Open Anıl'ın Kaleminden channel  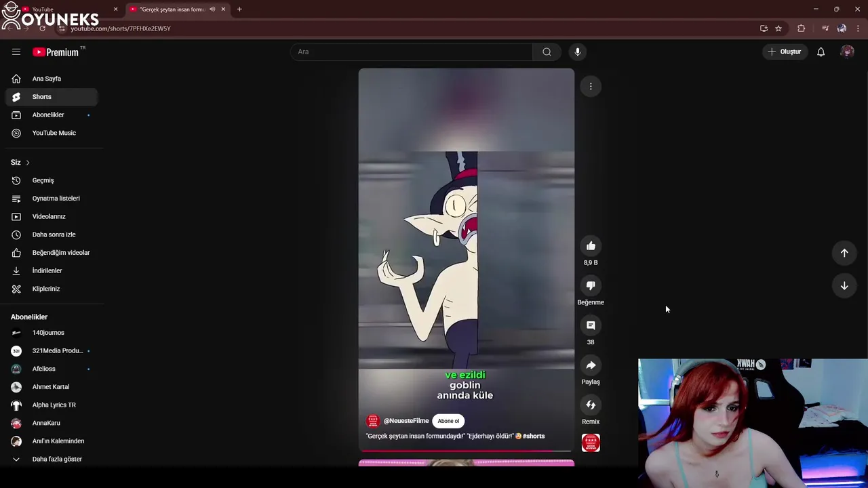52,441
